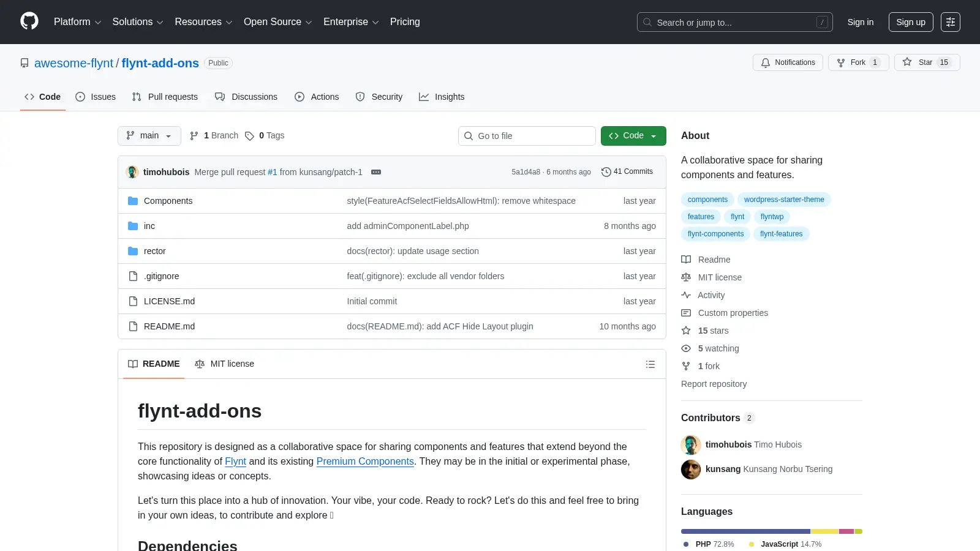980x551 pixels.
Task: Open the commit message ellipsis expander
Action: (376, 172)
